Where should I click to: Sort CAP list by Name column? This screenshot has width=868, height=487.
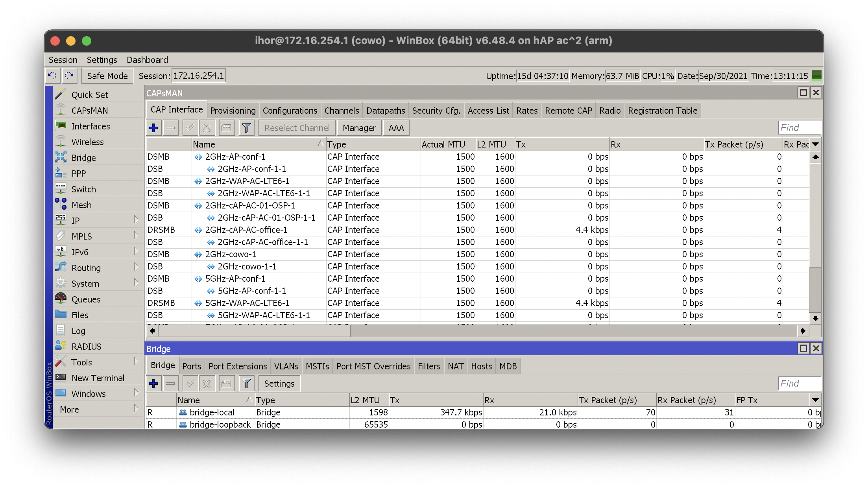tap(258, 144)
